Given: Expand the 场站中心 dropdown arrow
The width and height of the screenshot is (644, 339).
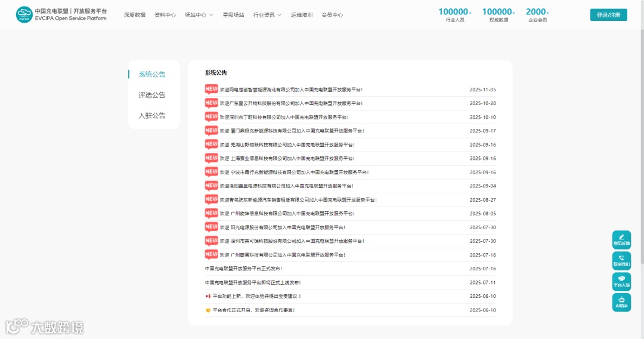Looking at the screenshot, I should tap(211, 15).
